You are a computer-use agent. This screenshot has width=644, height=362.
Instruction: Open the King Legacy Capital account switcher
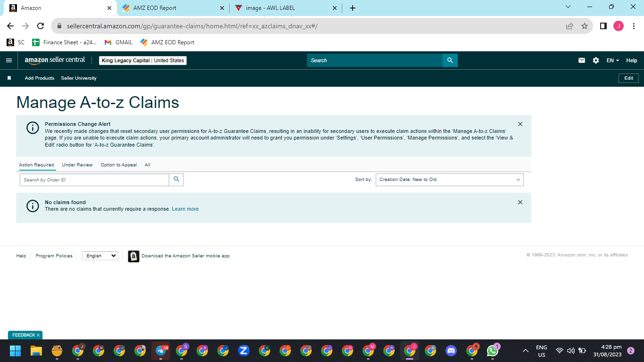click(x=143, y=60)
